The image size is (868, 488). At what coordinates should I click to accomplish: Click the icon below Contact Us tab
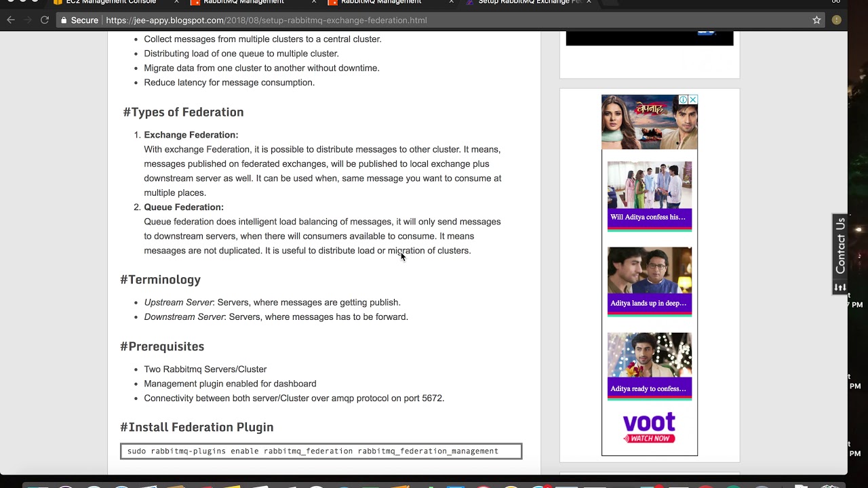(x=840, y=287)
